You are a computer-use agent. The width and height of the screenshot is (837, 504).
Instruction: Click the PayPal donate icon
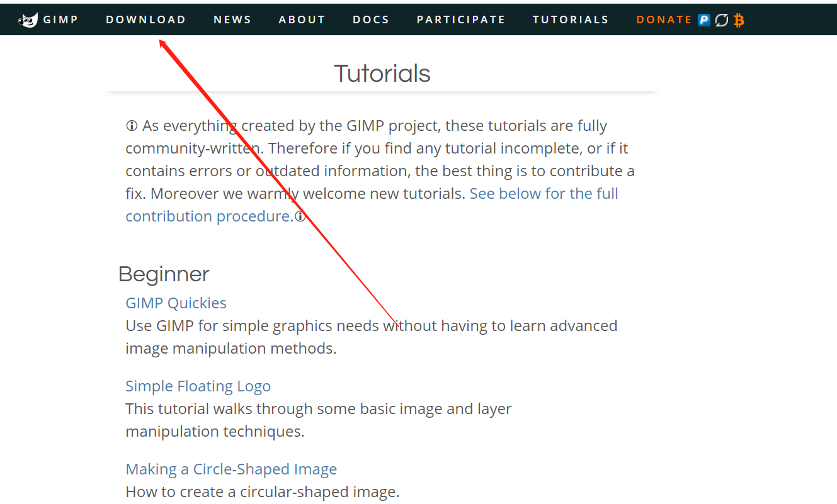(704, 20)
